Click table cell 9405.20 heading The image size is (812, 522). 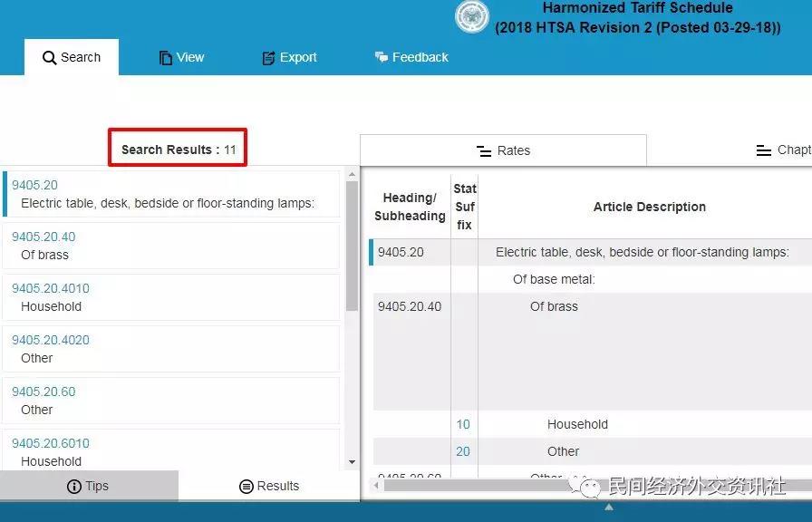pos(401,252)
